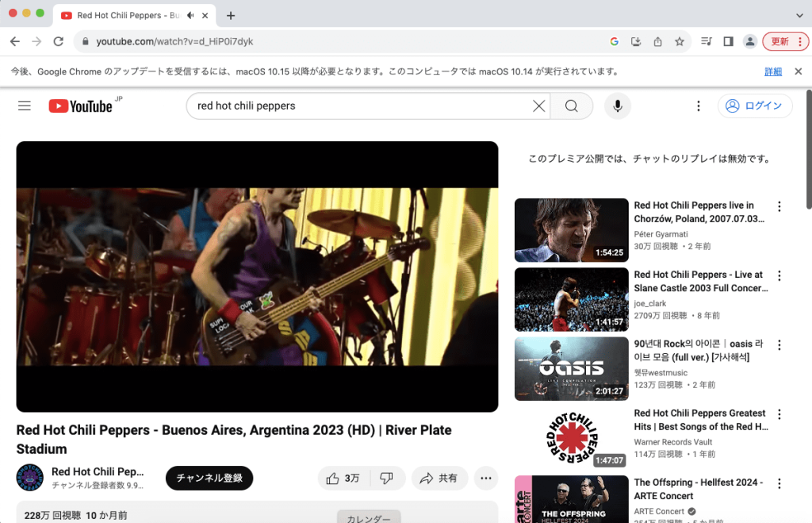Open options menu for oasis video
The height and width of the screenshot is (523, 812).
[x=779, y=344]
